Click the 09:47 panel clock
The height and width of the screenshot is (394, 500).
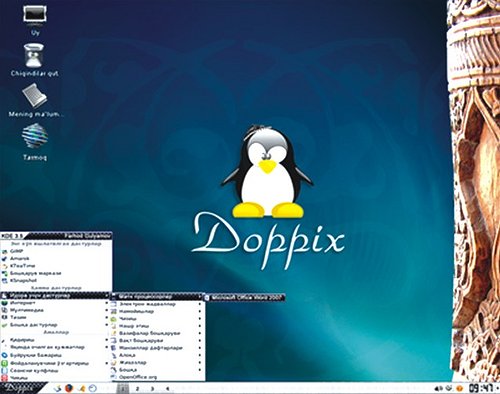pyautogui.click(x=481, y=388)
